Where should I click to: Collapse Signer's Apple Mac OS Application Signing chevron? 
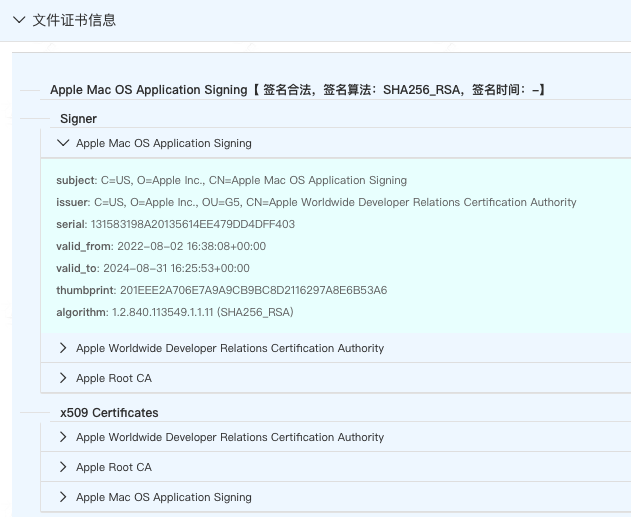(63, 143)
